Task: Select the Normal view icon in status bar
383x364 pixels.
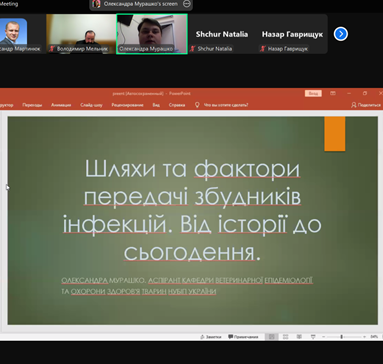Action: click(x=272, y=337)
